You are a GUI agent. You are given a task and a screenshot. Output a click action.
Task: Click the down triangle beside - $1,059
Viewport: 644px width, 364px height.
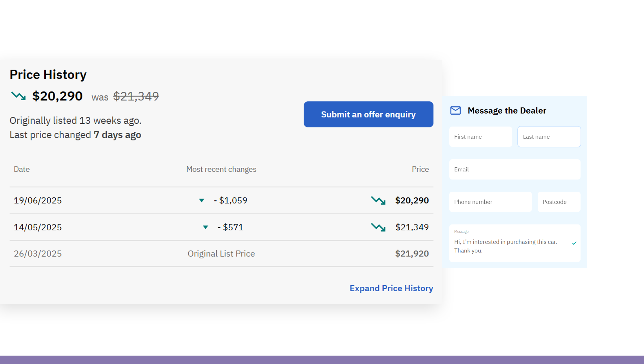point(202,200)
